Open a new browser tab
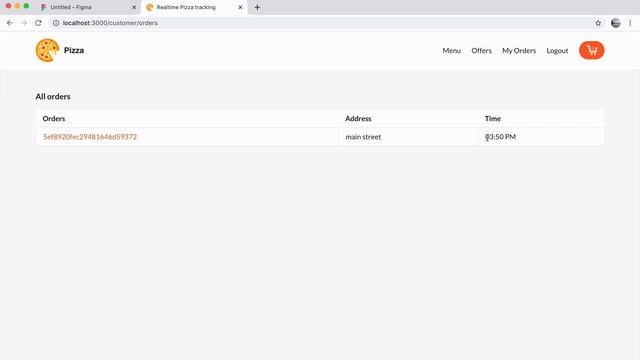The image size is (640, 360). (x=257, y=7)
